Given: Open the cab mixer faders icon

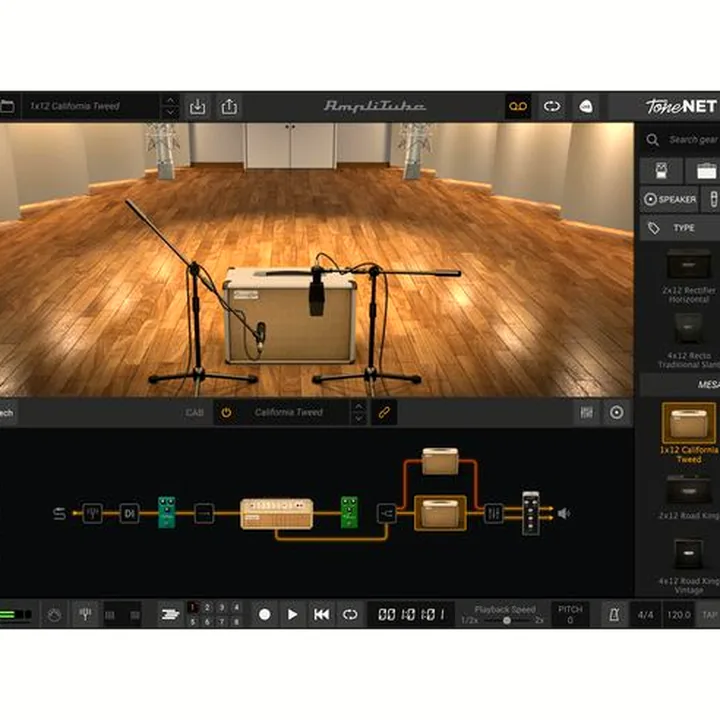Looking at the screenshot, I should click(586, 412).
